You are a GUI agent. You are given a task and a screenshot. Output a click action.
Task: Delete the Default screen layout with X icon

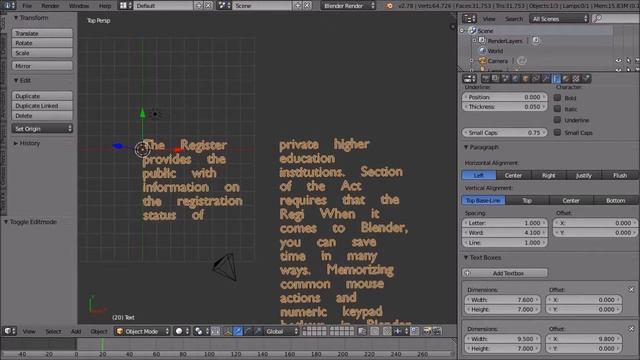(x=208, y=5)
